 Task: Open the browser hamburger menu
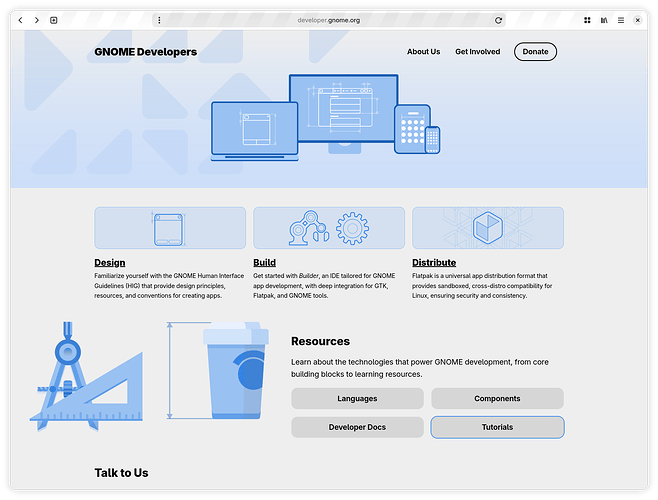pyautogui.click(x=621, y=20)
